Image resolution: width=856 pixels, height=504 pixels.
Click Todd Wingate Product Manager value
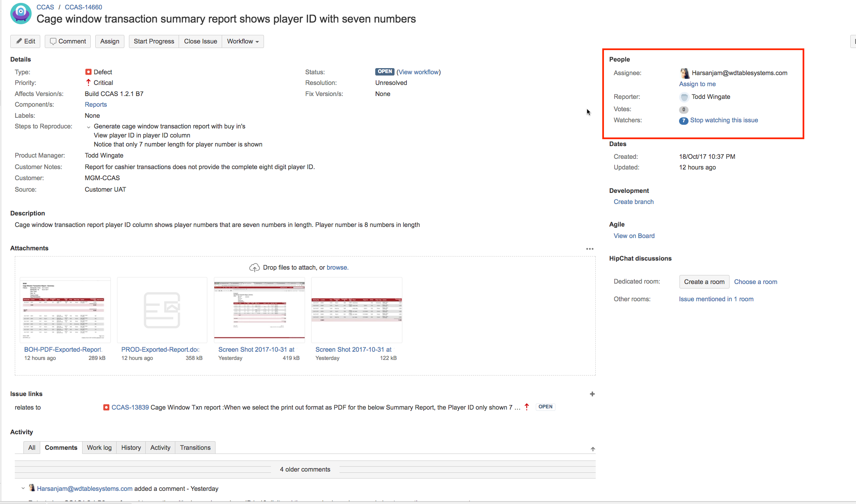104,156
